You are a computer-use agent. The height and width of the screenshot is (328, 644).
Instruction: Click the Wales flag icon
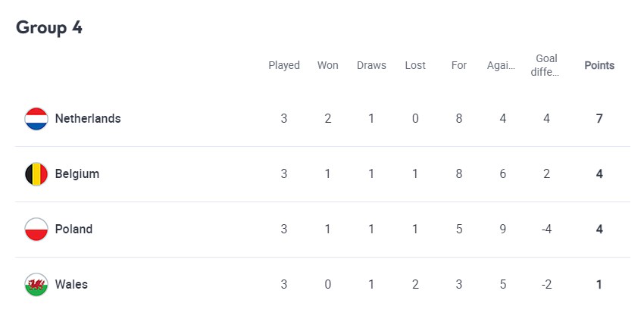(36, 285)
